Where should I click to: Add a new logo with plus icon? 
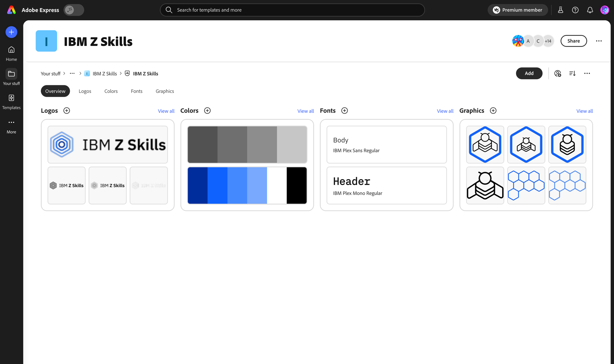click(x=67, y=111)
